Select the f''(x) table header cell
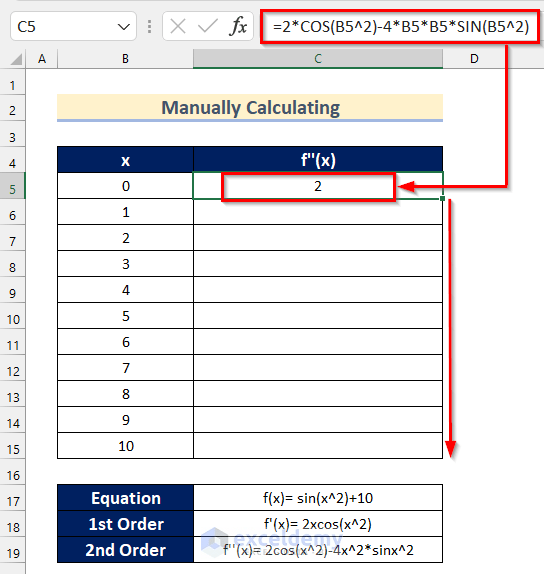Viewport: 544px width, 574px height. [x=318, y=160]
